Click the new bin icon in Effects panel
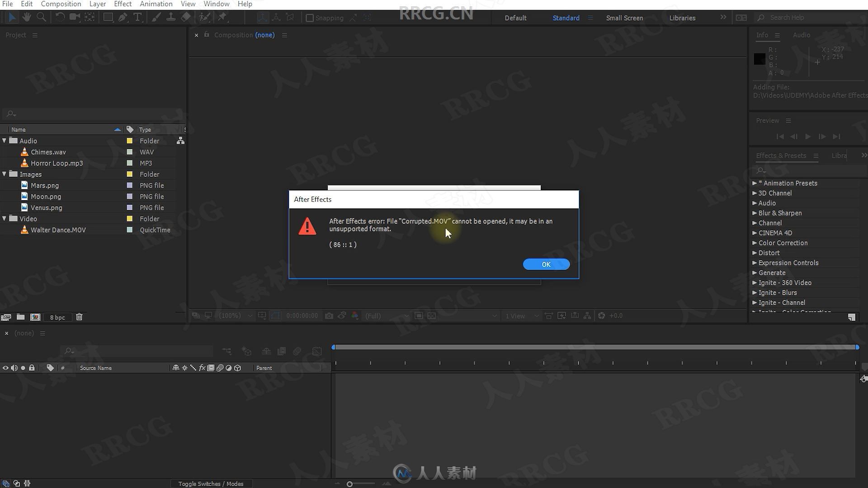The height and width of the screenshot is (488, 868). pos(852,317)
